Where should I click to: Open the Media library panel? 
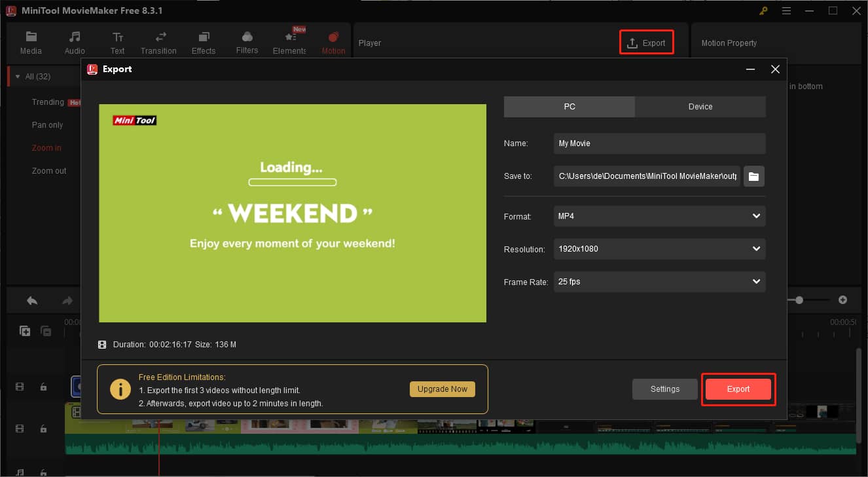click(x=31, y=41)
